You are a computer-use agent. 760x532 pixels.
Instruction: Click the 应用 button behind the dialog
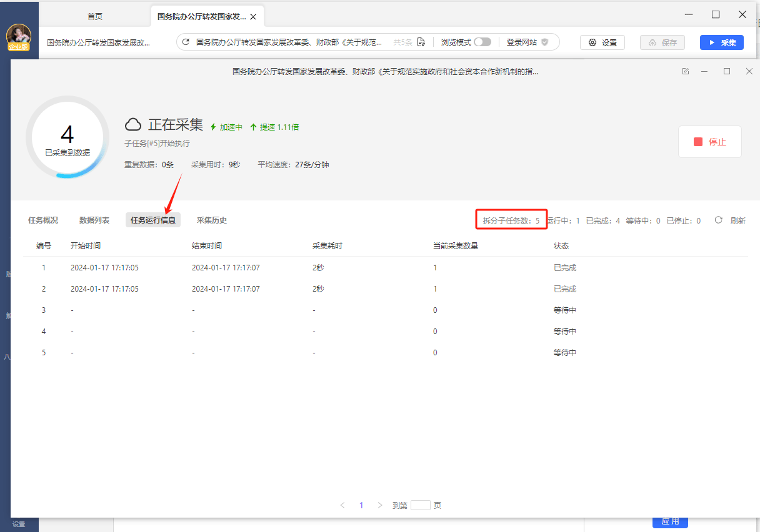(x=670, y=522)
